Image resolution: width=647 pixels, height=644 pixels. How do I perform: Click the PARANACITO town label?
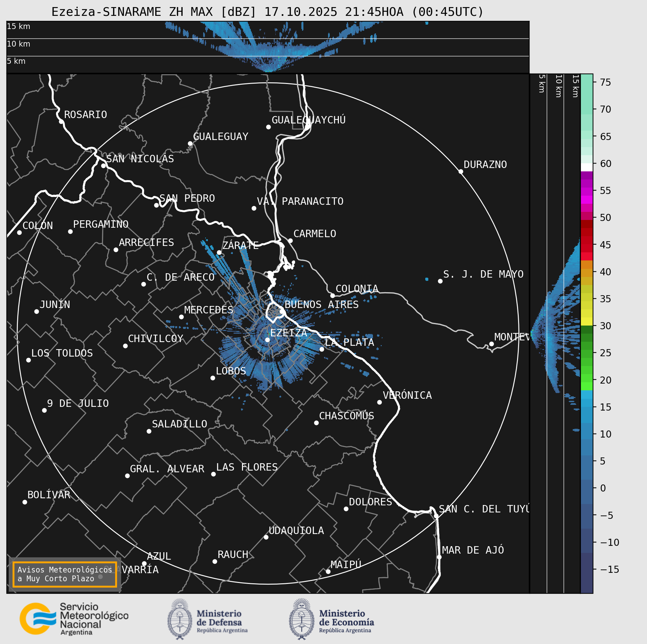tap(313, 201)
